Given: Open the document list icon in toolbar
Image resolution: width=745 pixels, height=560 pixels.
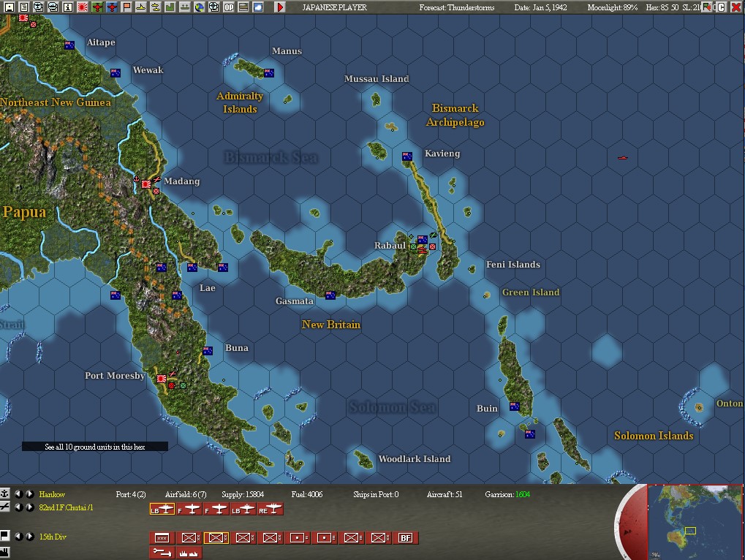Looking at the screenshot, I should tap(23, 7).
